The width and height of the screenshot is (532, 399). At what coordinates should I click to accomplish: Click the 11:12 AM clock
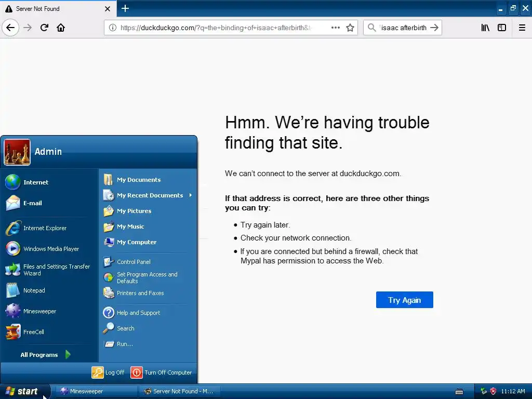(x=513, y=391)
